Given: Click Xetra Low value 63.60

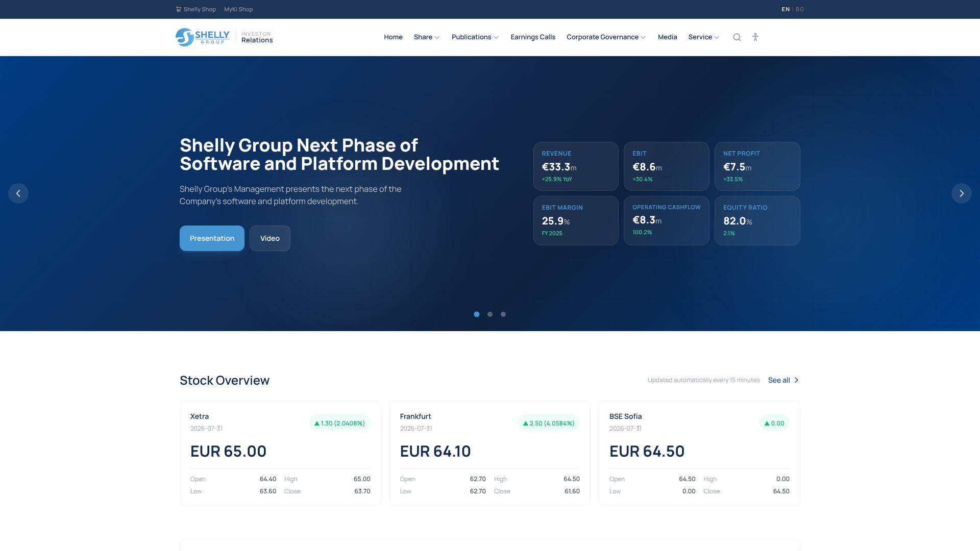Looking at the screenshot, I should point(268,491).
